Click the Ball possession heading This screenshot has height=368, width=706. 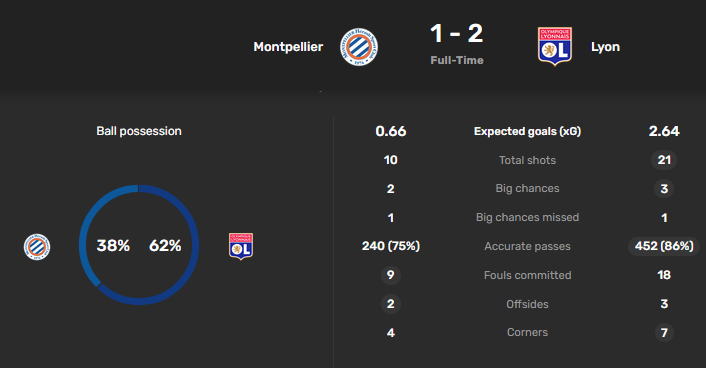[x=139, y=131]
